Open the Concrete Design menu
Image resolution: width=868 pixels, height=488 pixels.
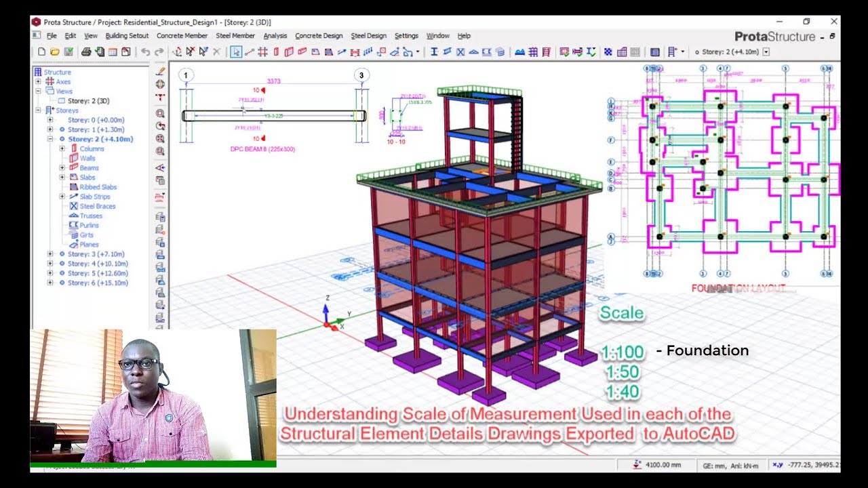(x=319, y=36)
